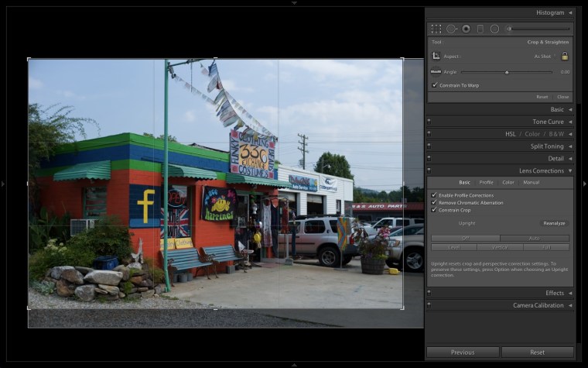Open the As Shot aspect dropdown
Screen dimensions: 588x368
545,56
